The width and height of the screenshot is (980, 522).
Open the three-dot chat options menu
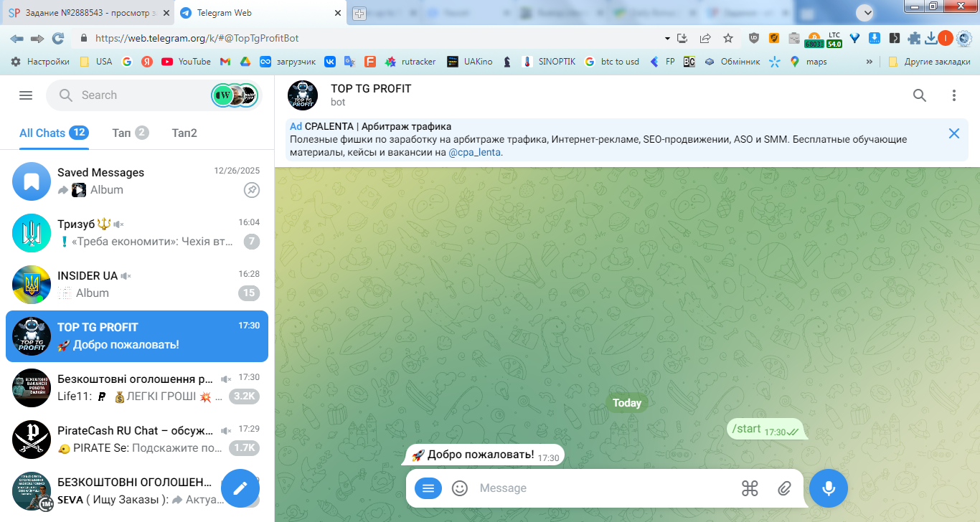(954, 95)
